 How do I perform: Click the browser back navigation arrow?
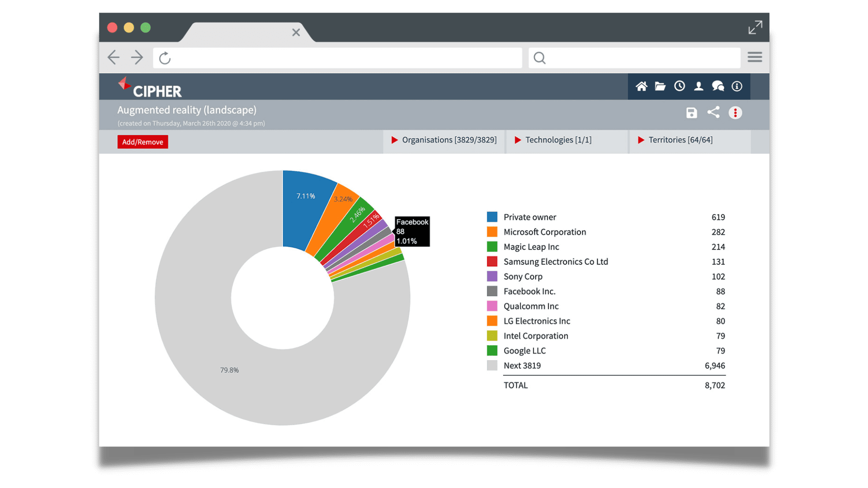[x=114, y=58]
